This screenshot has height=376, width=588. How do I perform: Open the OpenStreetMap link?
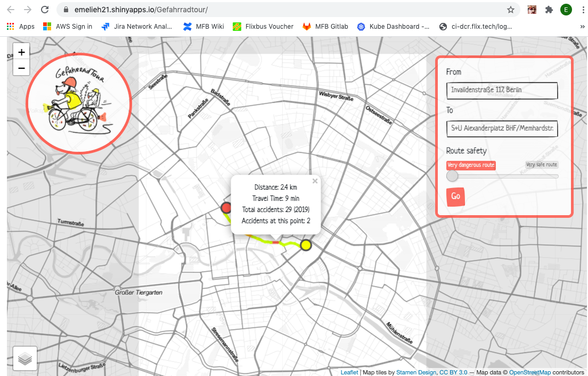tap(529, 372)
